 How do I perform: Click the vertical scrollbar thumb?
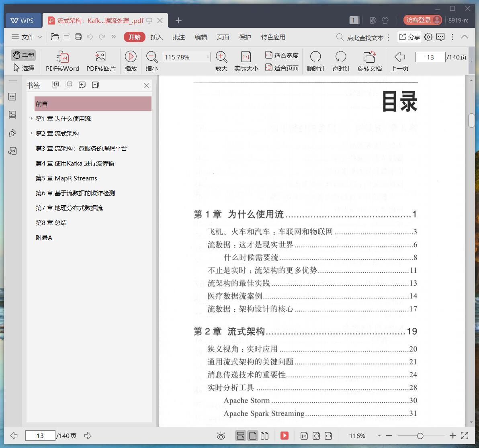tap(471, 120)
